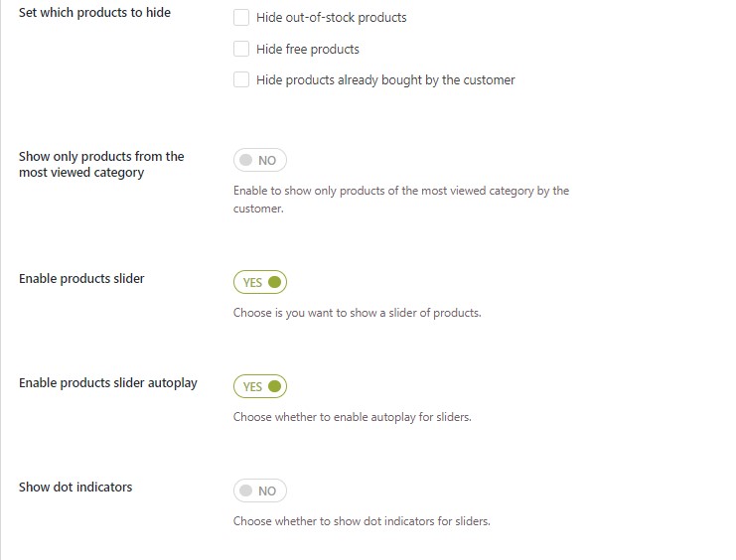
Task: Click the "Hide free products" label text
Action: [x=307, y=49]
